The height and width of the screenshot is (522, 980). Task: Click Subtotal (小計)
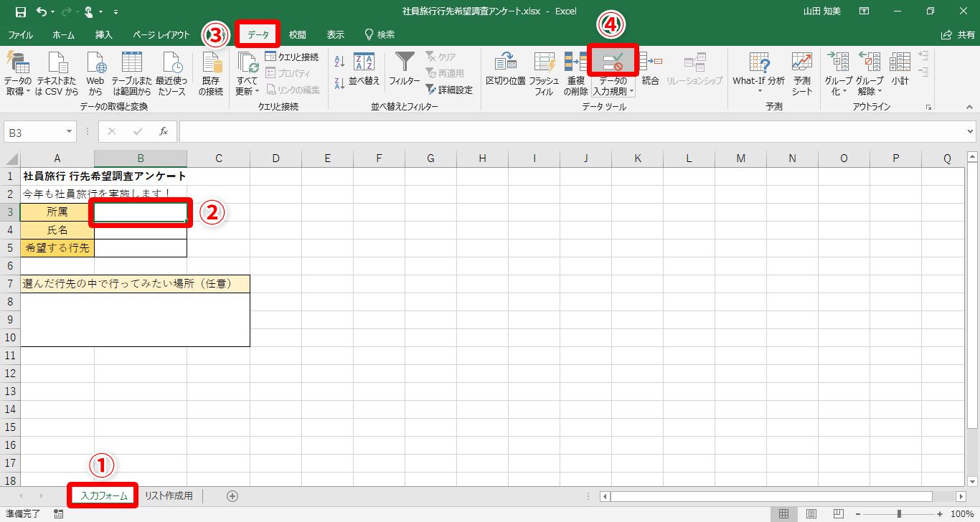pos(900,70)
